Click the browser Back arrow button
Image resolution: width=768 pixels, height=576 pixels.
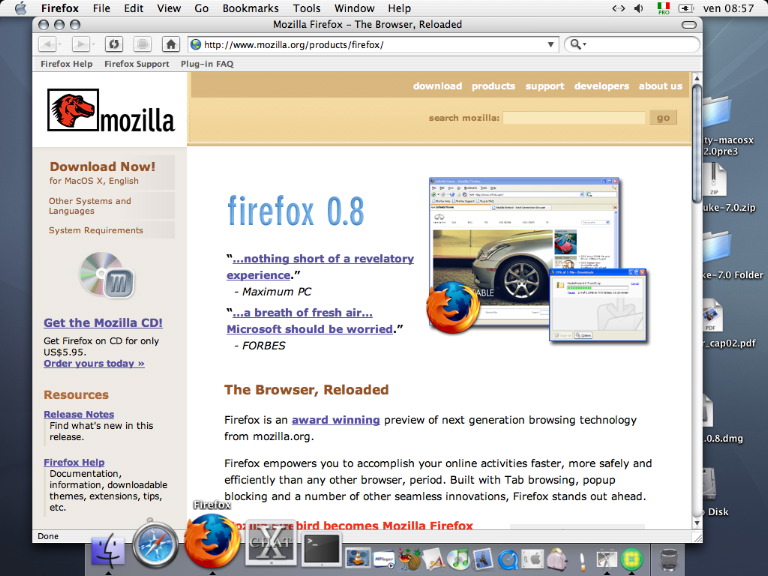tap(49, 44)
